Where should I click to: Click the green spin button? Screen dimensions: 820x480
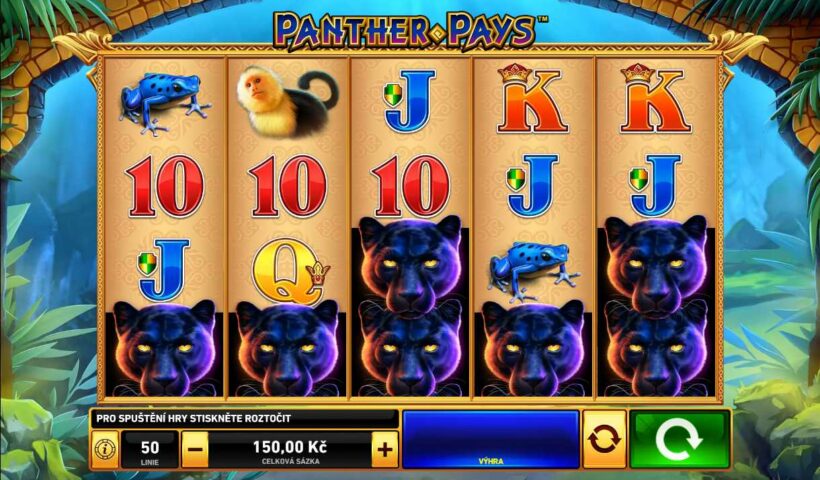click(x=679, y=439)
